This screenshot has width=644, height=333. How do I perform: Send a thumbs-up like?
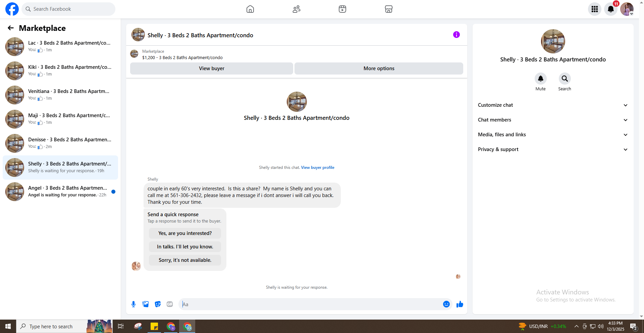(460, 304)
